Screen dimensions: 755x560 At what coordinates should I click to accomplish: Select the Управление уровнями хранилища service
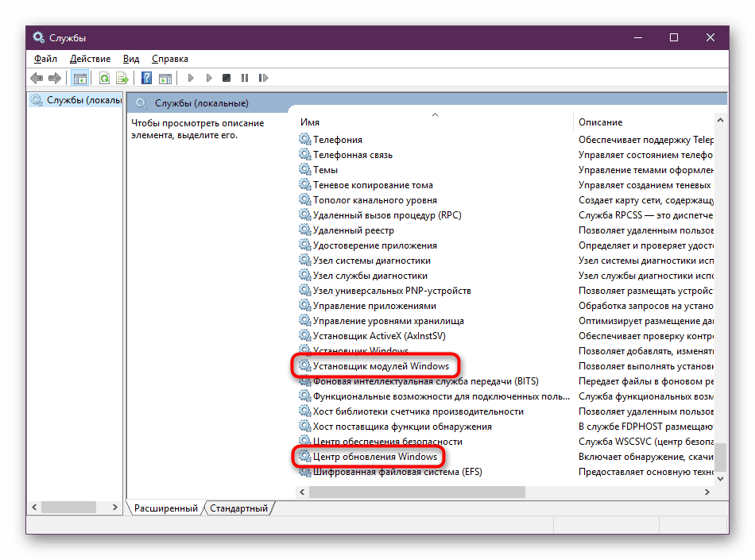388,321
